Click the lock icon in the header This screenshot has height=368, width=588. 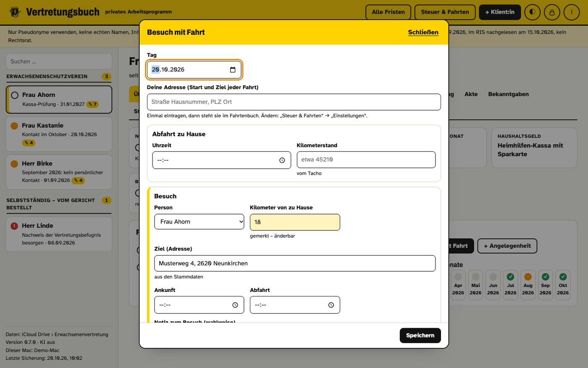(552, 12)
